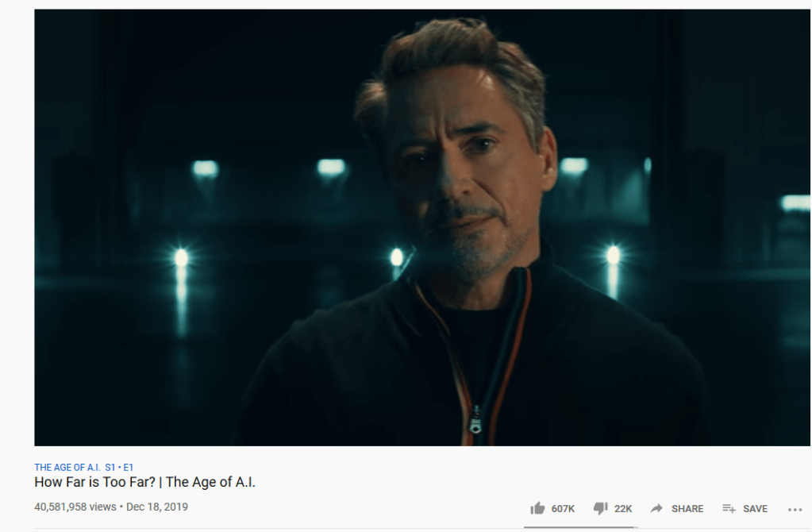Click the 607K like count
The image size is (812, 532).
tap(563, 509)
